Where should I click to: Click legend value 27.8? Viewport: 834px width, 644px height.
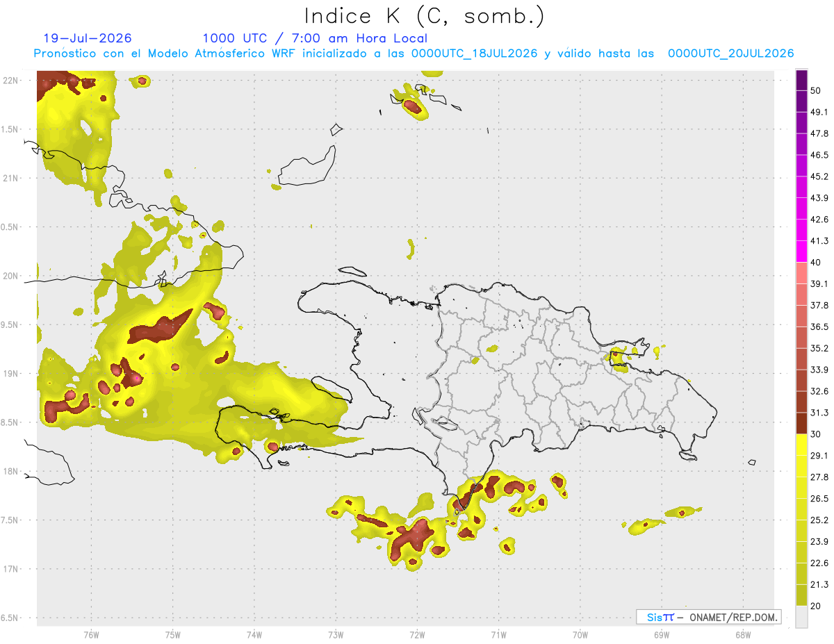point(819,477)
